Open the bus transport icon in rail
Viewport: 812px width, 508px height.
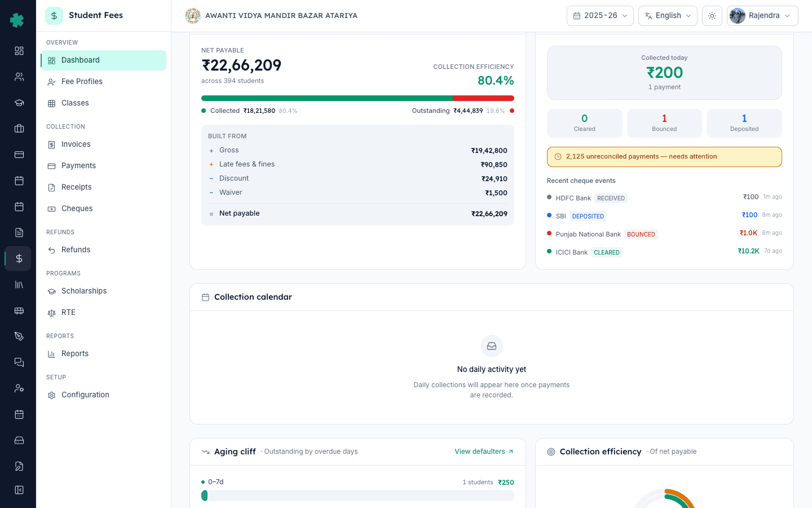[19, 310]
